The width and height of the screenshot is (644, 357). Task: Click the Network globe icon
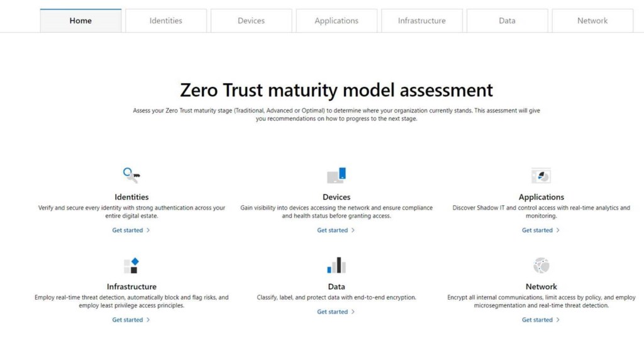click(541, 265)
